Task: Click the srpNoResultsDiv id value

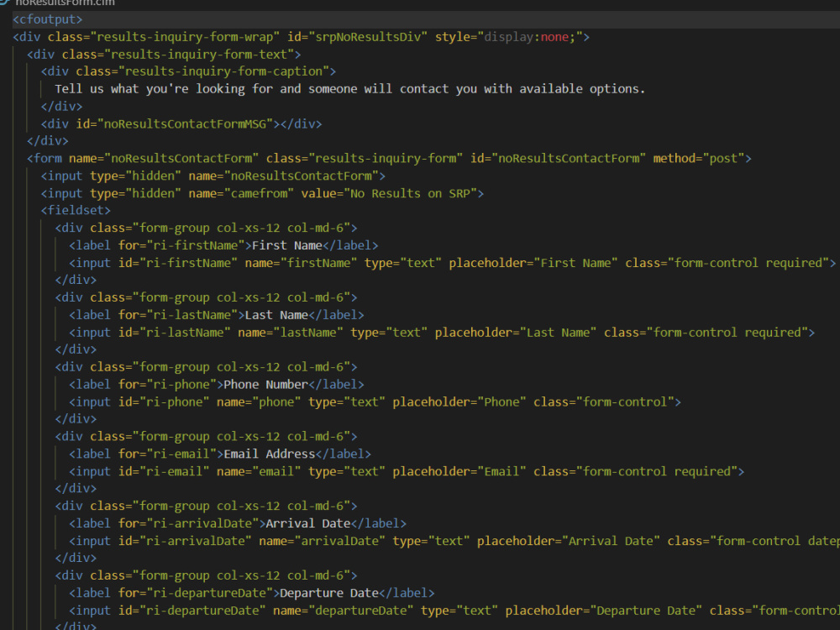Action: (371, 37)
